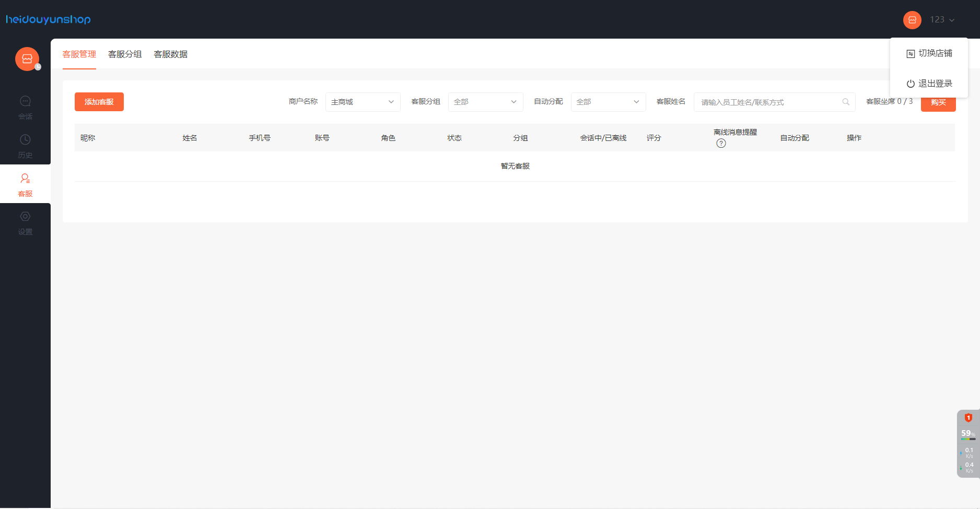Click the 自动分配 column header

[x=795, y=138]
